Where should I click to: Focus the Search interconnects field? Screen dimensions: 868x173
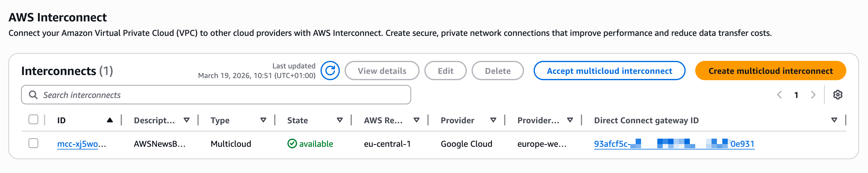(222, 95)
